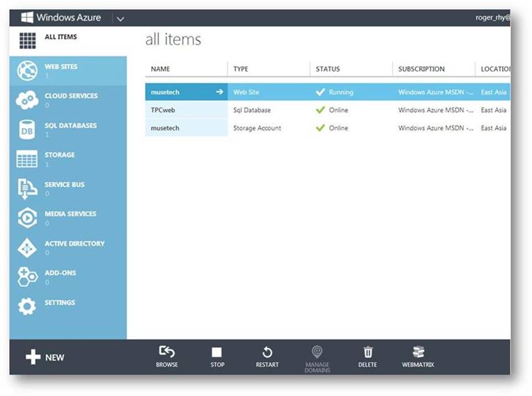
Task: Open the Add-Ons hexagon icon
Action: tap(27, 277)
